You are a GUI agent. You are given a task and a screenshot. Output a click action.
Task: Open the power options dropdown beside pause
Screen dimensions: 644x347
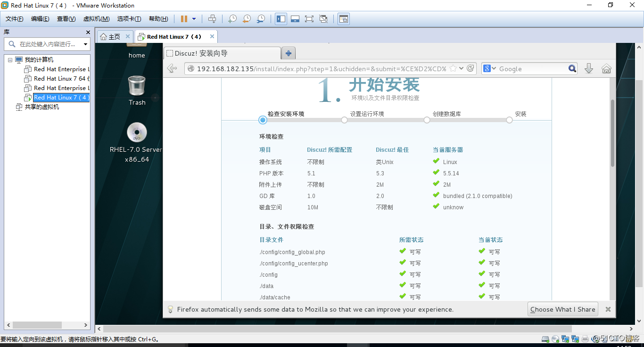pyautogui.click(x=194, y=19)
